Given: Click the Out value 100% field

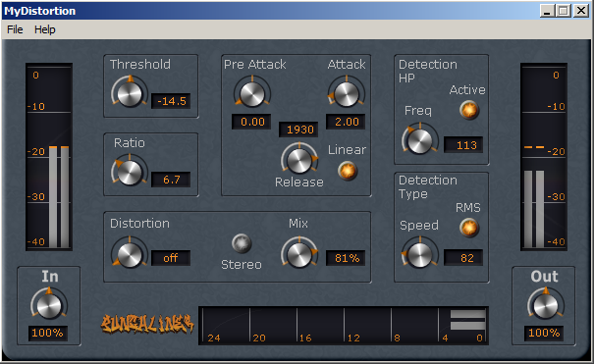Looking at the screenshot, I should tap(544, 333).
